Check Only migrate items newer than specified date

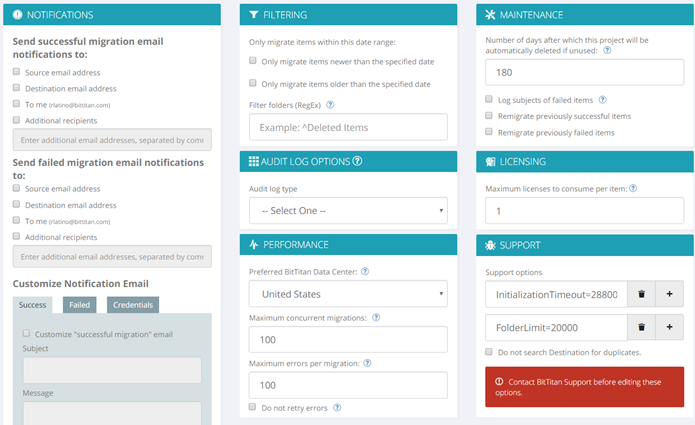(x=253, y=61)
